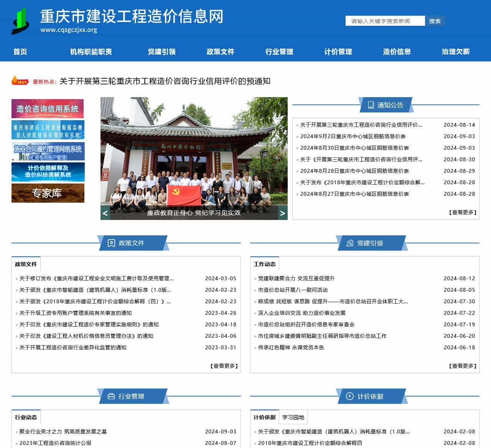This screenshot has width=491, height=448.
Task: Open the 造价信息 menu item
Action: 397,51
